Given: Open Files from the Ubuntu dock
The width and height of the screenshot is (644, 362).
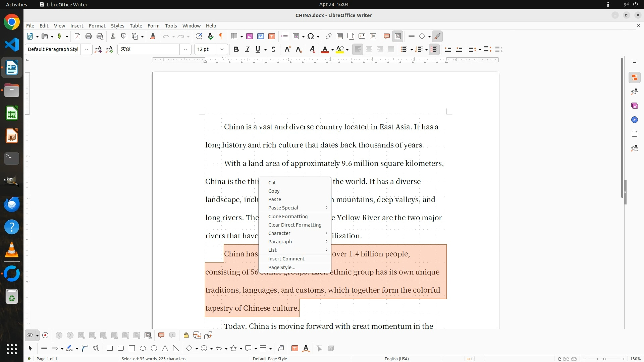Looking at the screenshot, I should click(12, 90).
